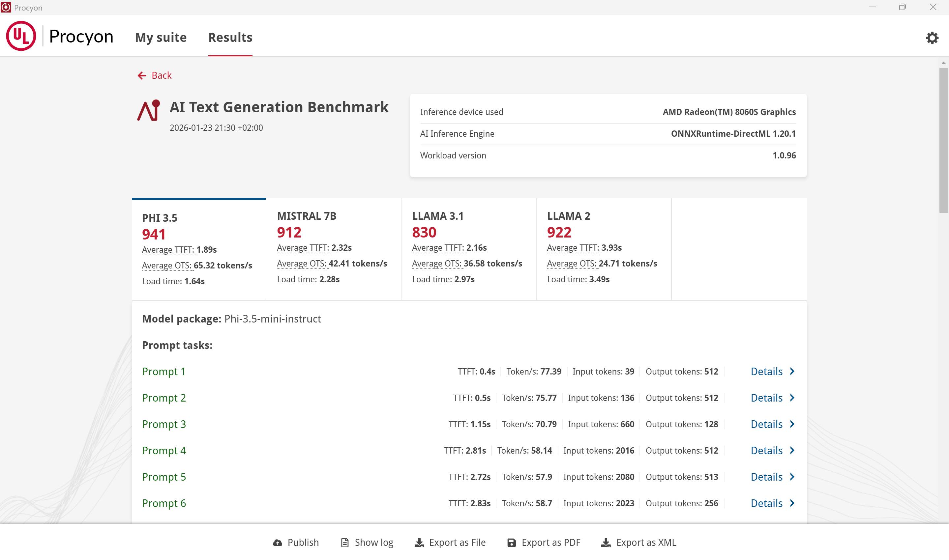The height and width of the screenshot is (560, 949).
Task: Click the AI Text Generation benchmark icon
Action: 149,111
